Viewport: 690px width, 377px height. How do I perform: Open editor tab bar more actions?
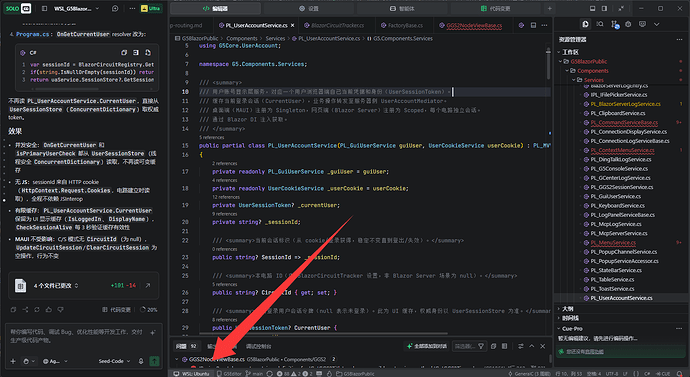tap(545, 26)
